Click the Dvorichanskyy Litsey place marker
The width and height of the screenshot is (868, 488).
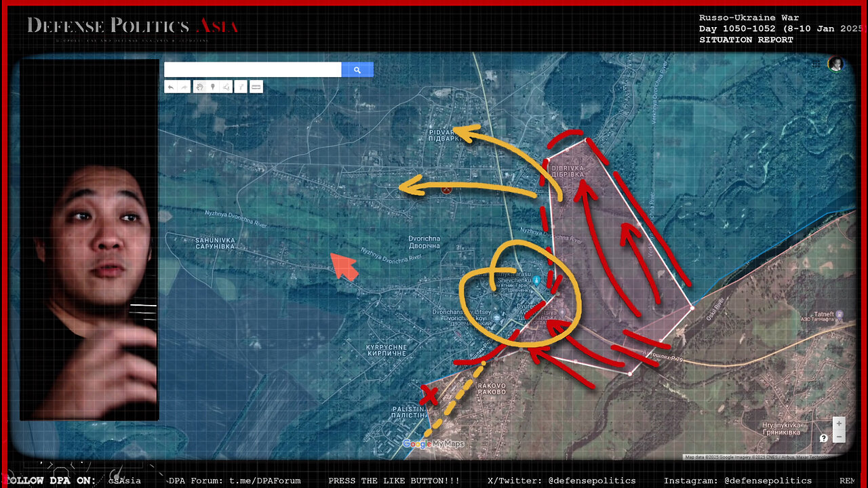point(496,319)
